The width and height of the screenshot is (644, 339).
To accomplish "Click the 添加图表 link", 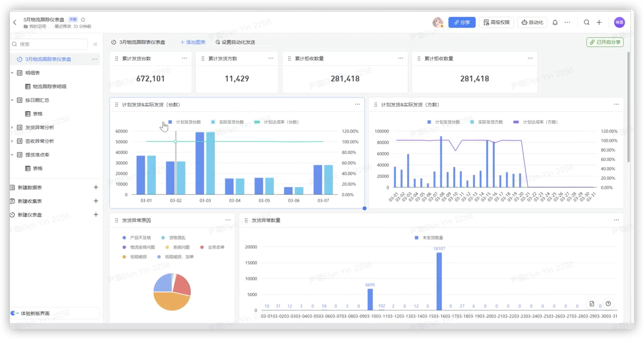I will (193, 42).
